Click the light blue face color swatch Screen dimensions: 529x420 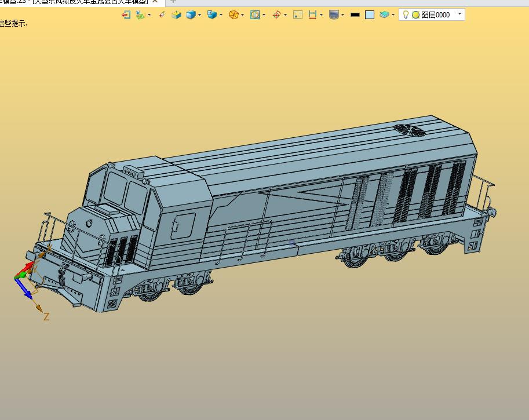click(x=370, y=15)
